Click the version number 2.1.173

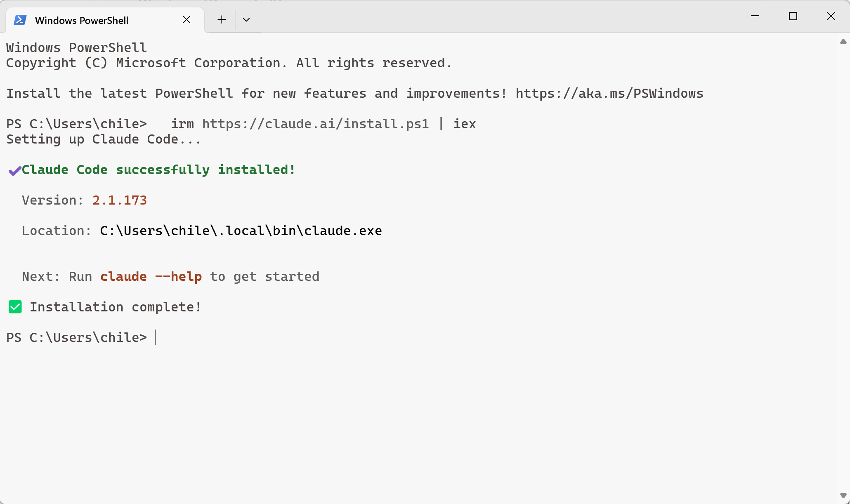[120, 200]
